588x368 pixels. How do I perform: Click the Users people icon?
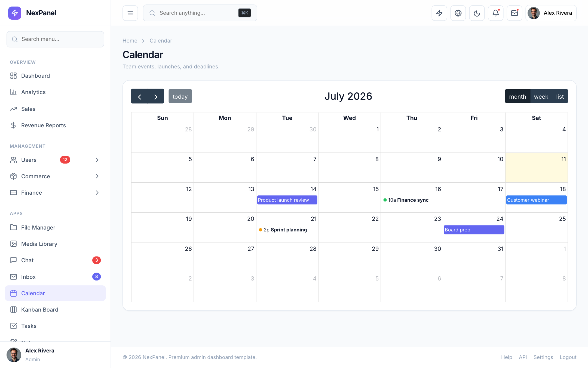13,160
